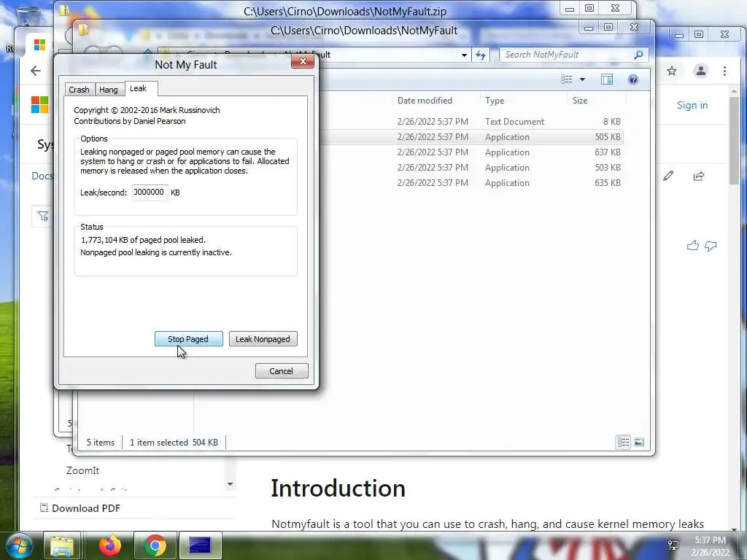
Task: Click the Microsoft logo on page
Action: tap(40, 105)
